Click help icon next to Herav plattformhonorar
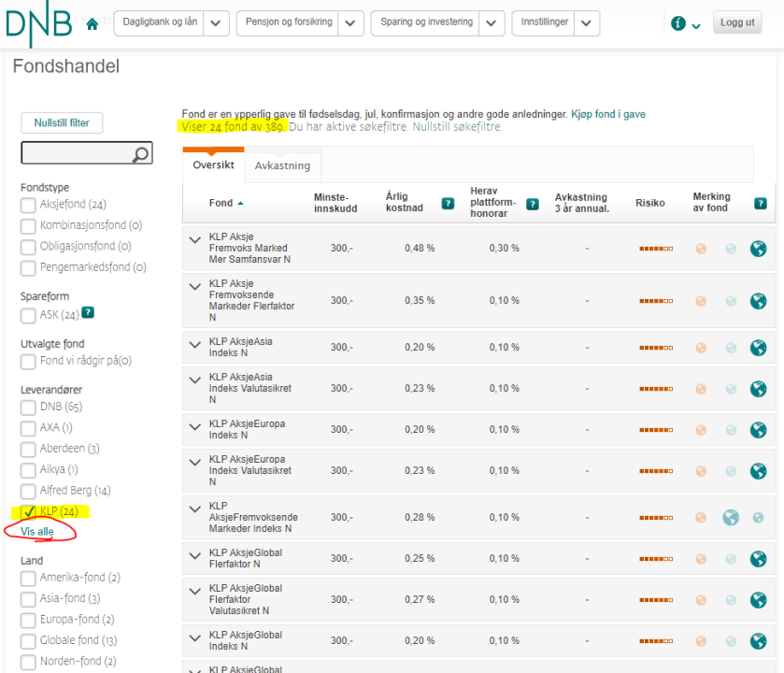The width and height of the screenshot is (784, 673). click(x=532, y=203)
